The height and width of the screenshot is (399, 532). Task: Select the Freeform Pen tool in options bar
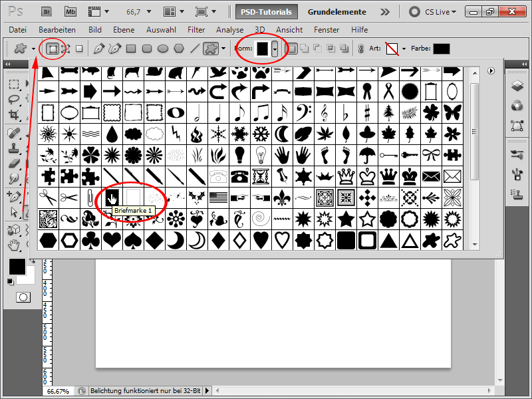coord(114,49)
